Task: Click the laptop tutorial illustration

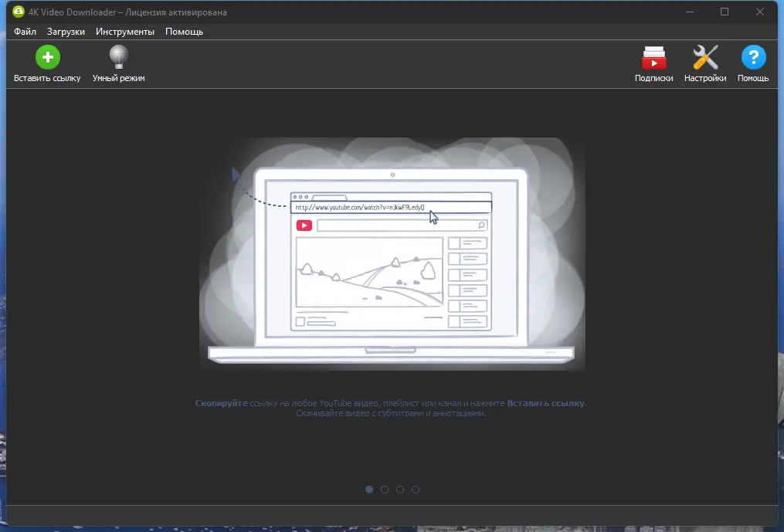Action: (392, 254)
